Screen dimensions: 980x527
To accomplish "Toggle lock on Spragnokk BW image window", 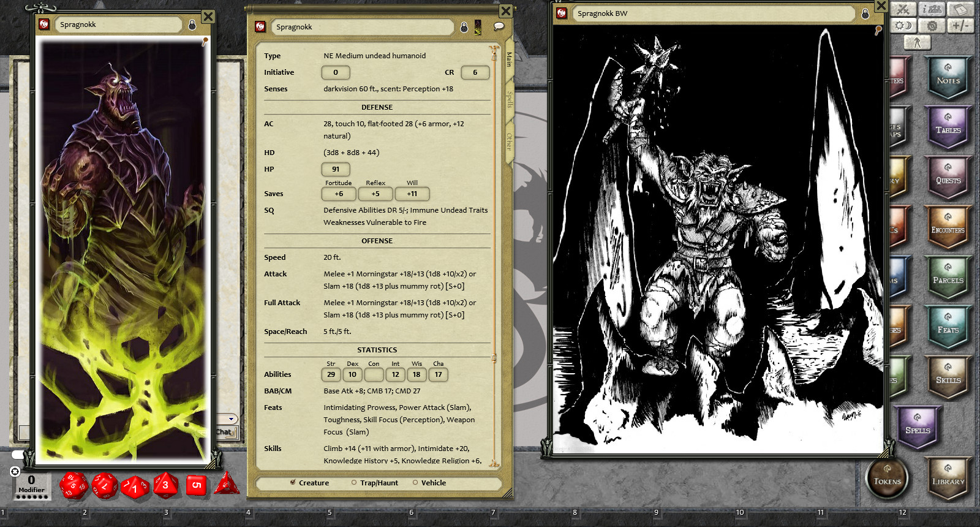I will 865,13.
